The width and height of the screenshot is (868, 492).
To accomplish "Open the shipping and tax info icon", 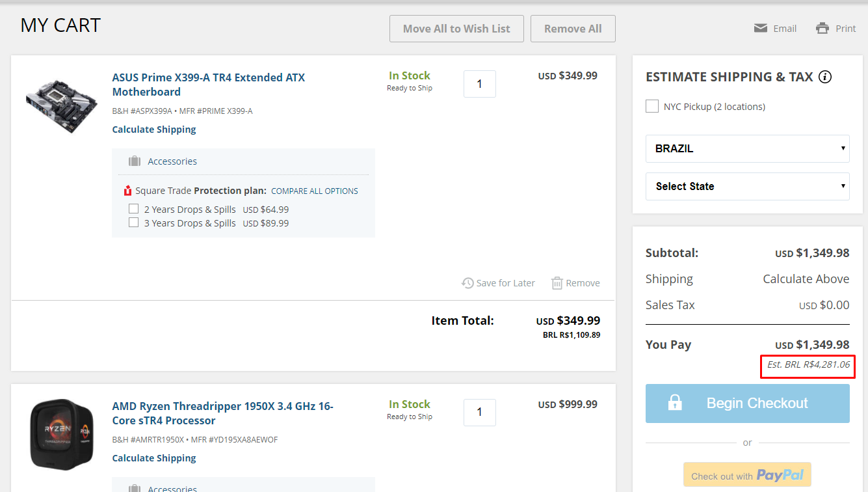I will click(x=825, y=77).
